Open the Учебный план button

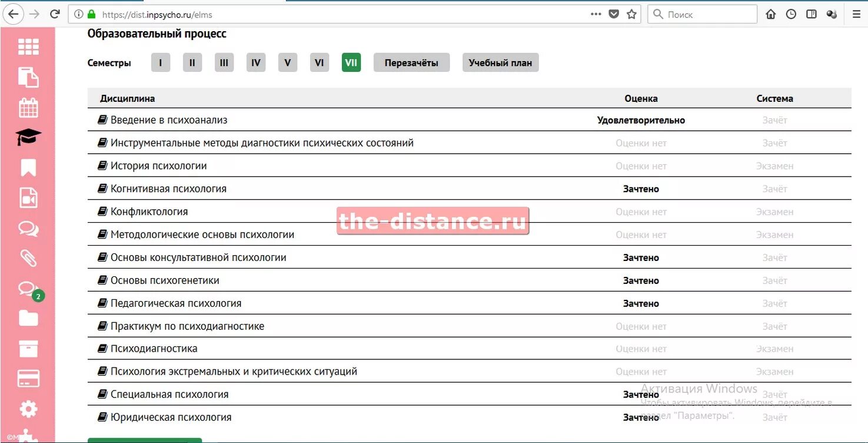point(501,62)
